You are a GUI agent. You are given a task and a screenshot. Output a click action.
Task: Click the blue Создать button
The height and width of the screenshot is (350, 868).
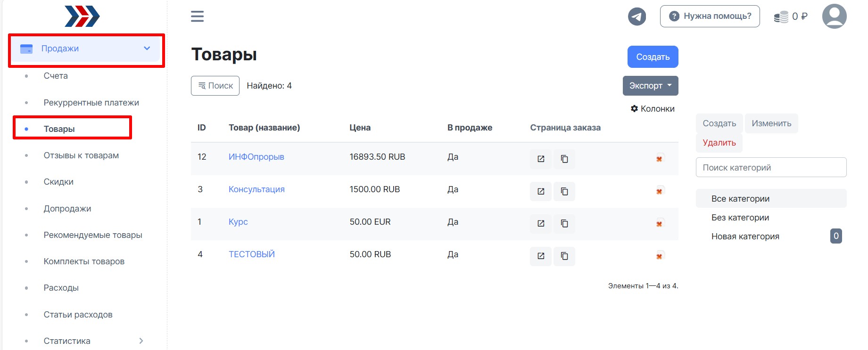click(x=653, y=57)
